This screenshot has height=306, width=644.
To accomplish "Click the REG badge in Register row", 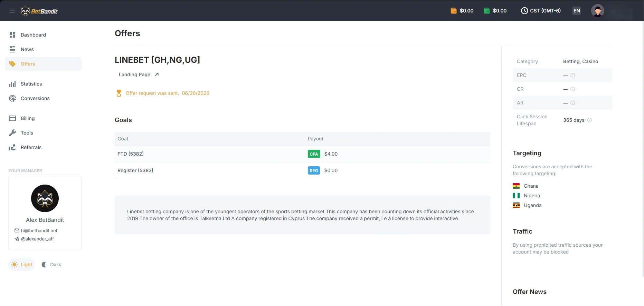I will pos(314,170).
